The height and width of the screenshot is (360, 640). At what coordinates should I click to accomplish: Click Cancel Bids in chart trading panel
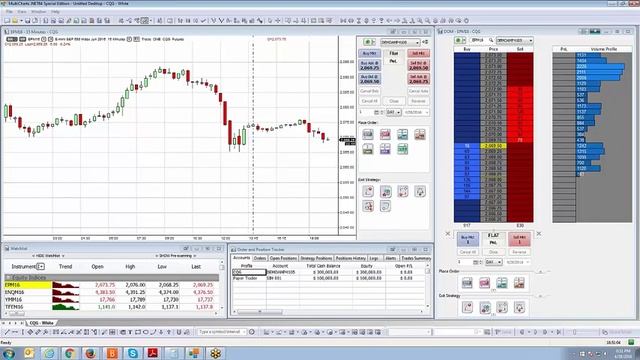coord(370,91)
